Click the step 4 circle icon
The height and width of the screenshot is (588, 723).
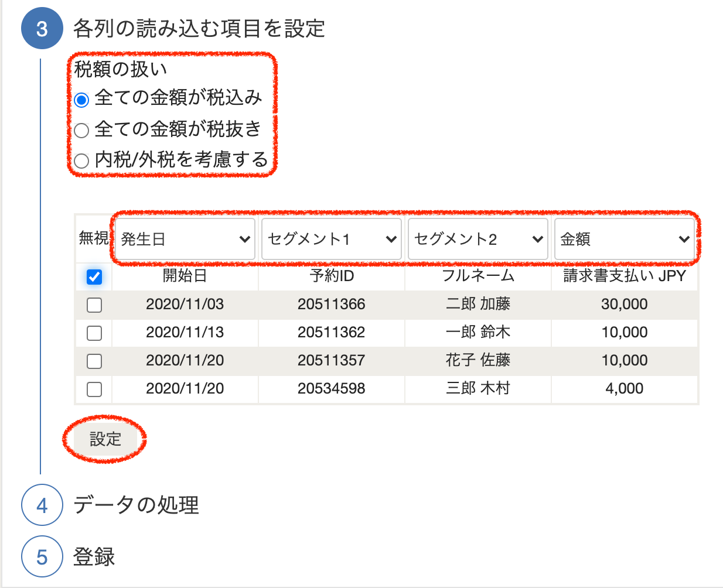pos(42,505)
